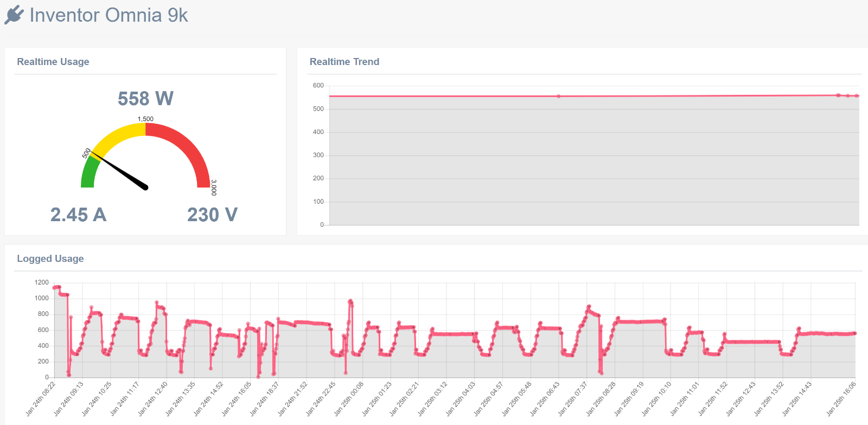Click the green segment of the gauge
The image size is (868, 425).
90,172
